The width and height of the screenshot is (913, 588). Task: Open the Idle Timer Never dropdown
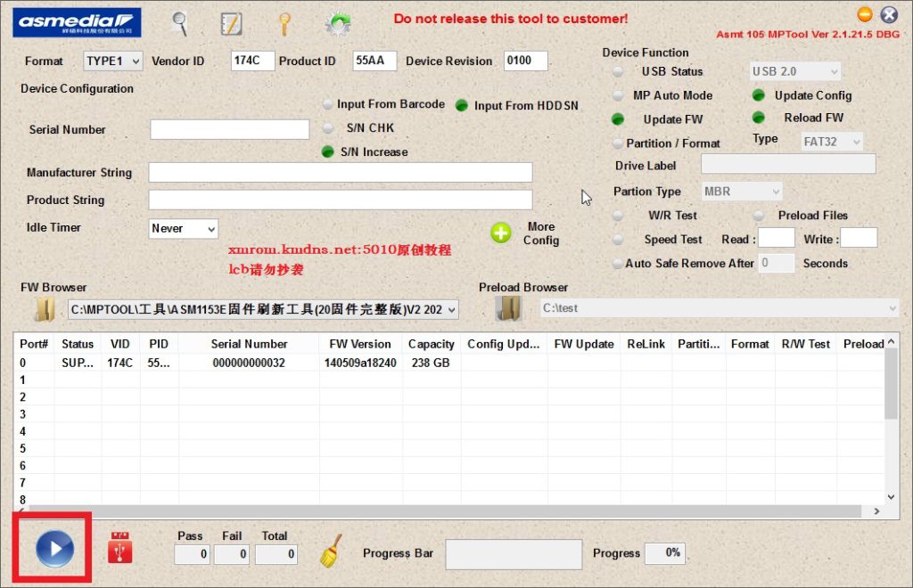[184, 229]
